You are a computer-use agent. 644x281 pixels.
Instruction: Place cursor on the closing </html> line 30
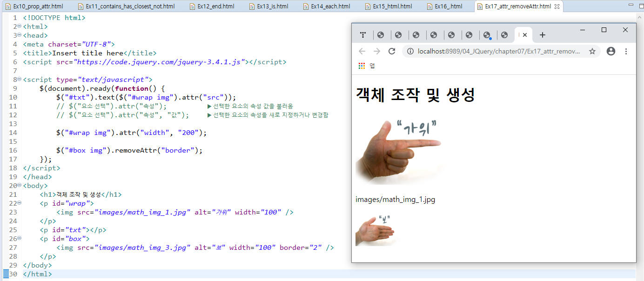[38, 274]
